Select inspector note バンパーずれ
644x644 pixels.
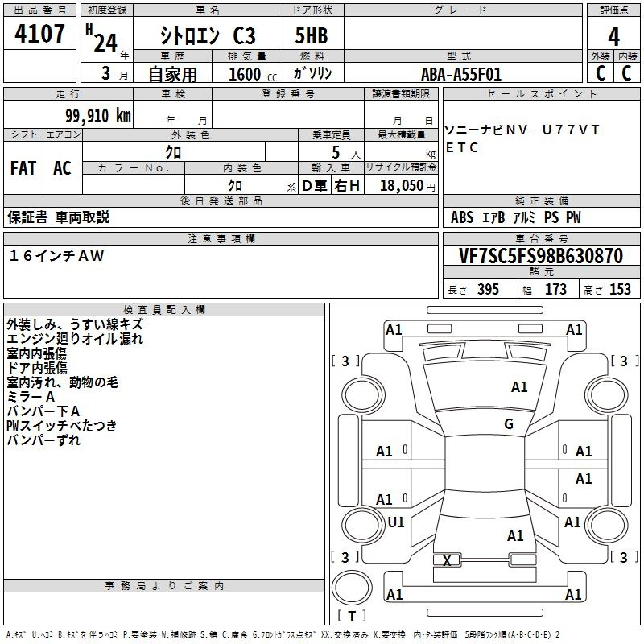point(43,440)
